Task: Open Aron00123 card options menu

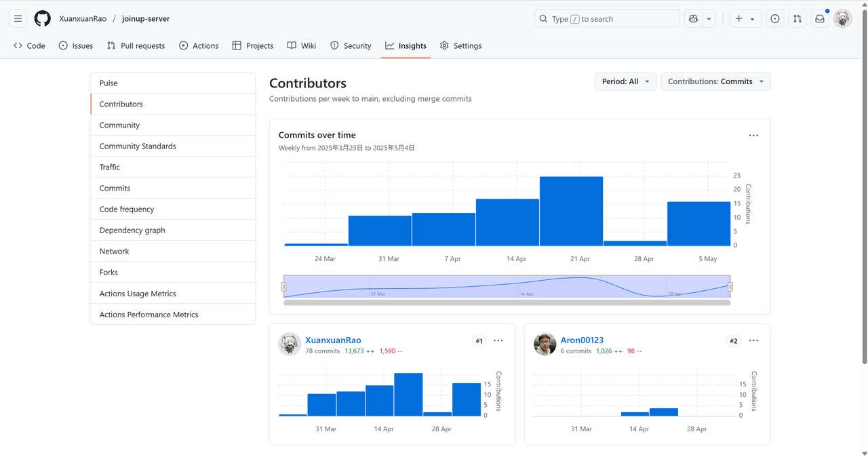Action: [x=753, y=340]
